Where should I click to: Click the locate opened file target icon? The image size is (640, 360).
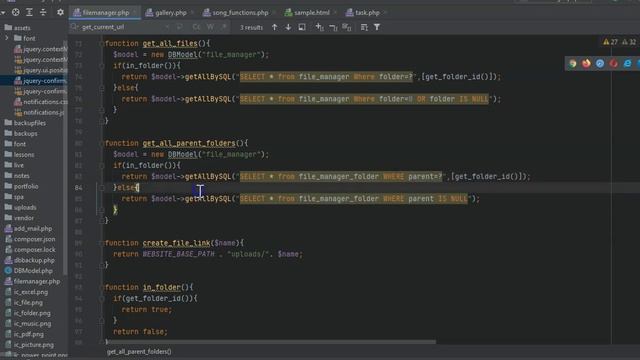(x=16, y=12)
